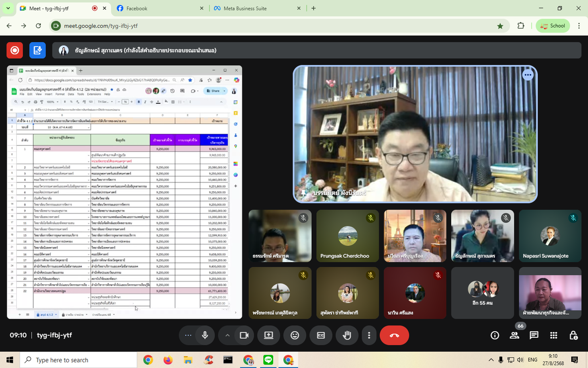Click the red recording indicator button

click(x=15, y=50)
